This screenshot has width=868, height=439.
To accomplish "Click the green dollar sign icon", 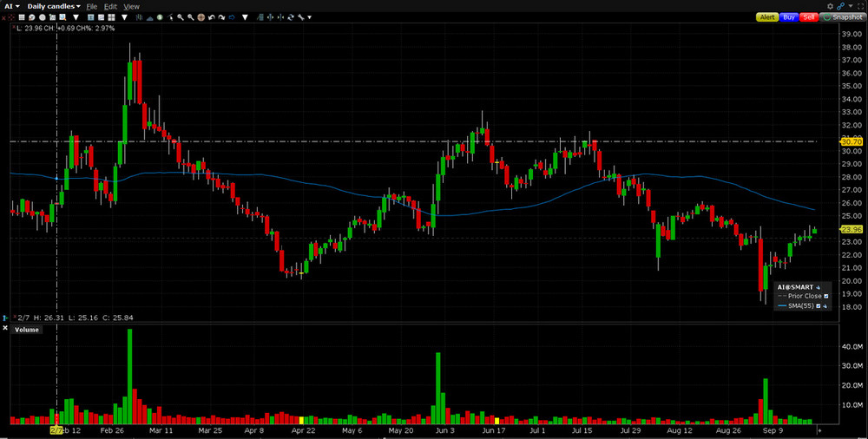I will 160,16.
